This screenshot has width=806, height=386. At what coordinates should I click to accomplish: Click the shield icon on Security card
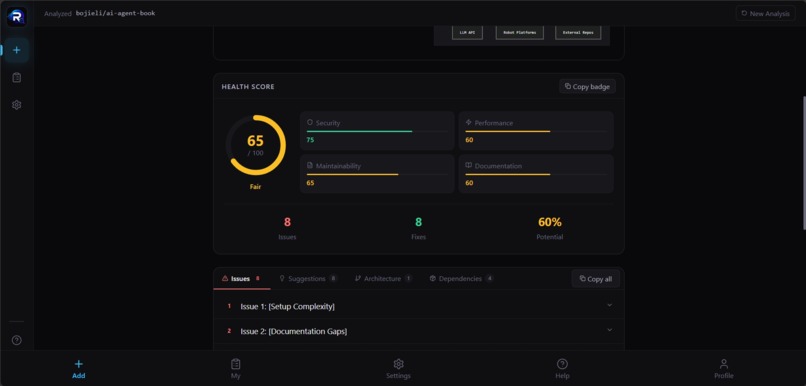click(310, 123)
